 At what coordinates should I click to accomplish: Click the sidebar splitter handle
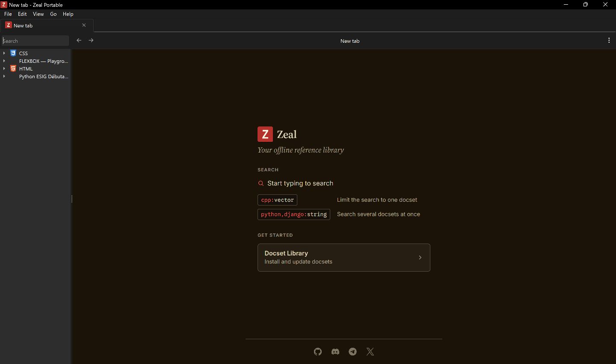click(x=71, y=199)
